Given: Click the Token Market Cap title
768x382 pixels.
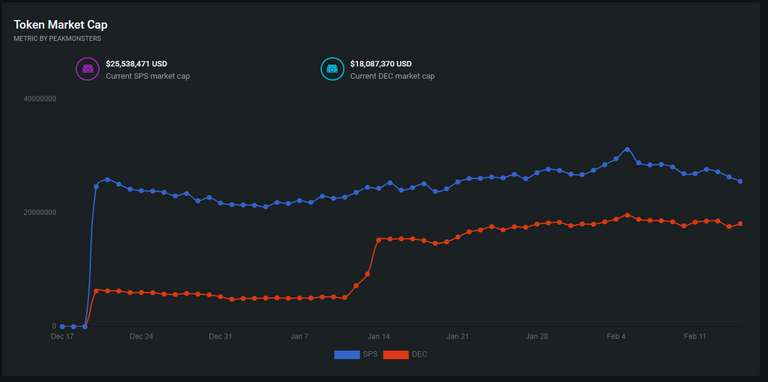Looking at the screenshot, I should (60, 24).
